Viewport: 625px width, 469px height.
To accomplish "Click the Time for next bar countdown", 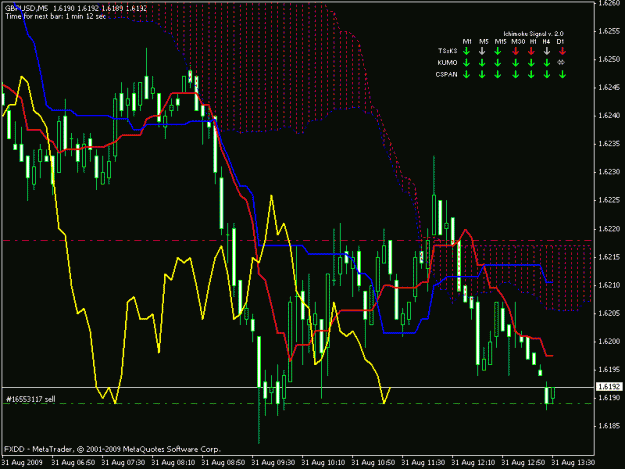I will pyautogui.click(x=56, y=16).
